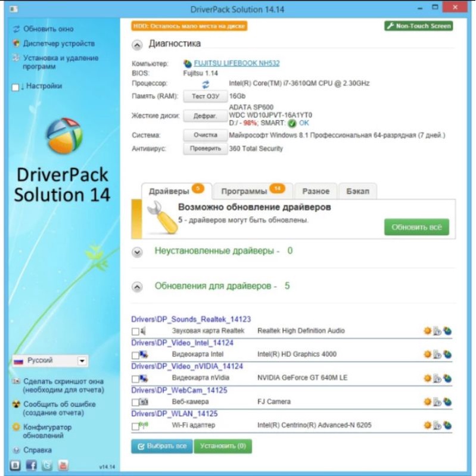Click the Refresh window icon in sidebar
The width and height of the screenshot is (476, 476).
click(x=16, y=29)
